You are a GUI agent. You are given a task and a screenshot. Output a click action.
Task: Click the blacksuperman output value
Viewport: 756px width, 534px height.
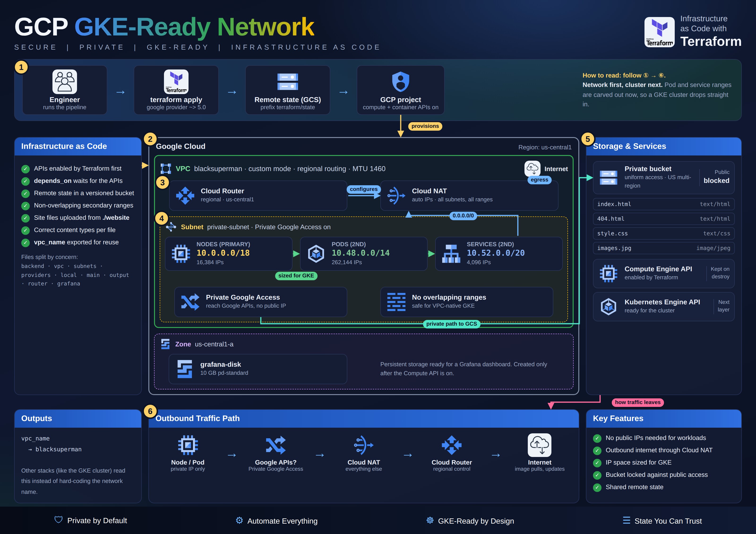click(58, 449)
